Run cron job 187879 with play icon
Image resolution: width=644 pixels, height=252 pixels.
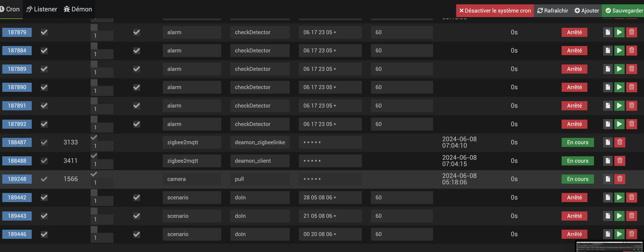tap(619, 32)
